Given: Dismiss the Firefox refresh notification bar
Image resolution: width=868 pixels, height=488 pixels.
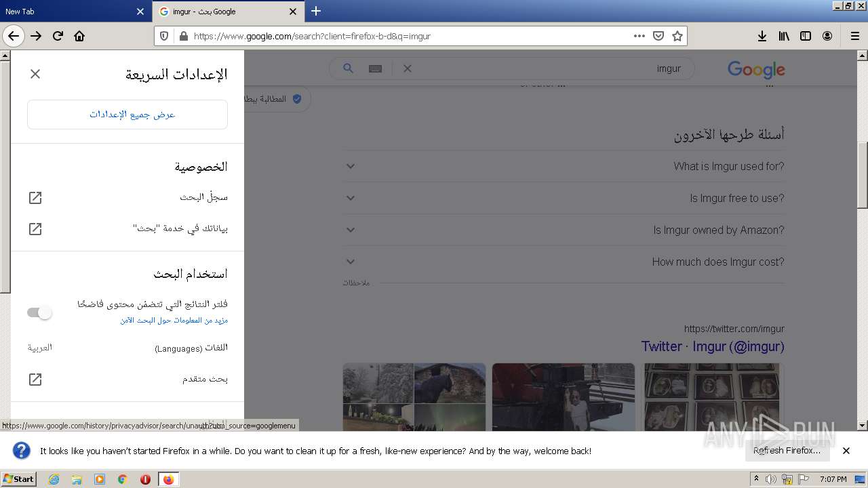Looking at the screenshot, I should point(846,451).
